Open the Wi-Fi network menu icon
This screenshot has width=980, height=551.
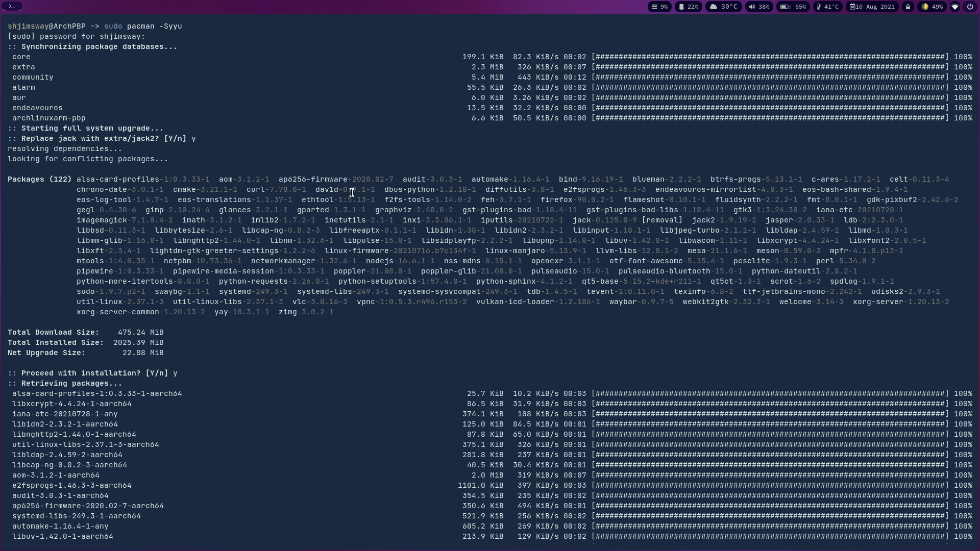pyautogui.click(x=955, y=7)
